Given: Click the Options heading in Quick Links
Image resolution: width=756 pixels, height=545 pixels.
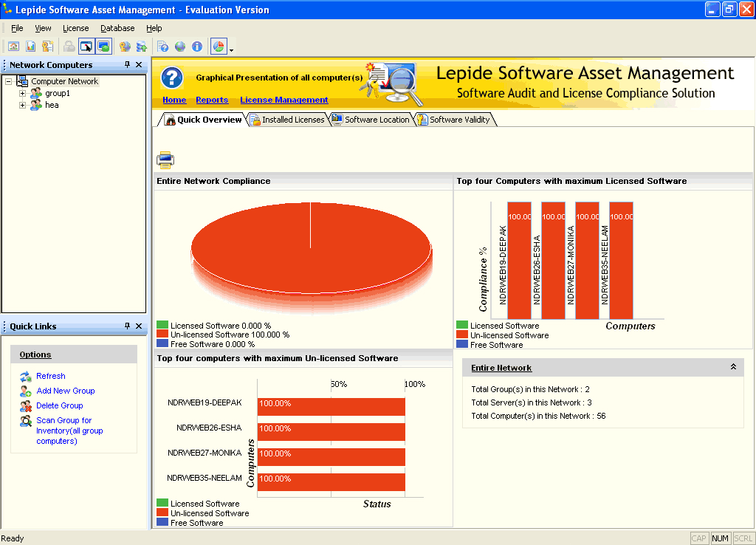Looking at the screenshot, I should click(x=35, y=354).
